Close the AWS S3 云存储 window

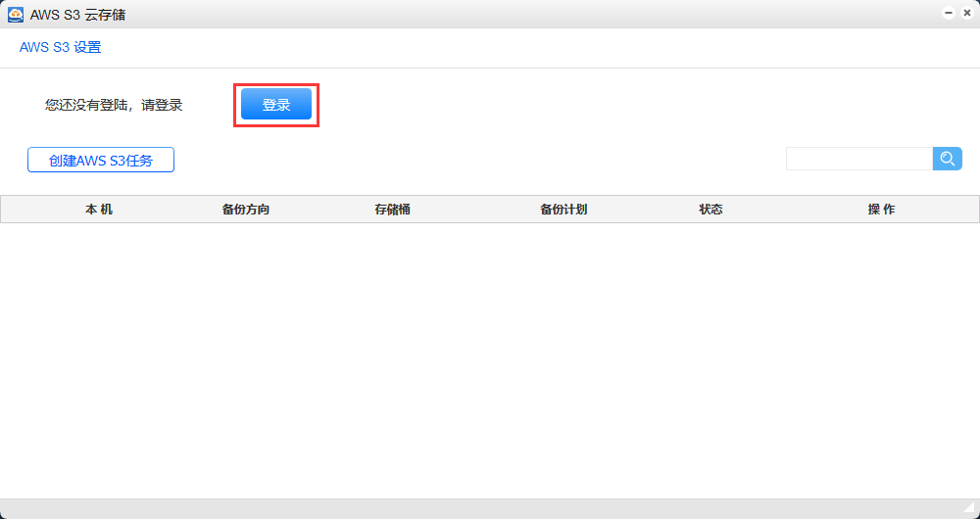pos(967,13)
